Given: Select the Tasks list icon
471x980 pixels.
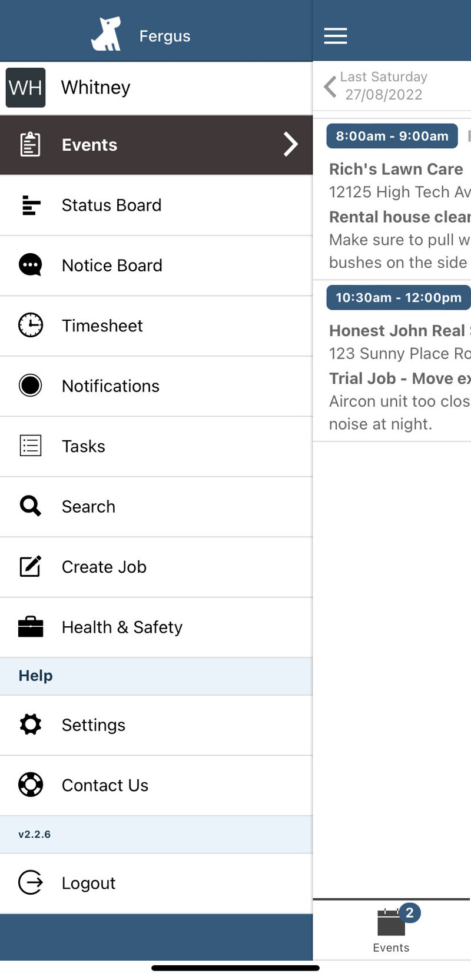Looking at the screenshot, I should (31, 446).
